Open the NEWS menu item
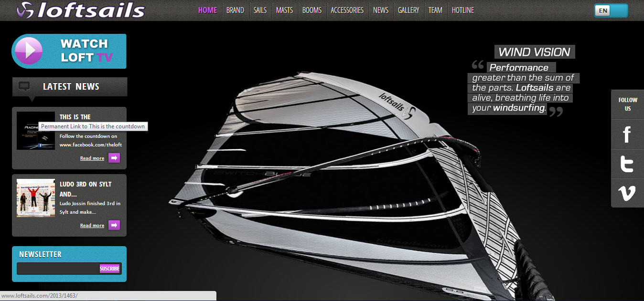The width and height of the screenshot is (644, 301). point(381,10)
